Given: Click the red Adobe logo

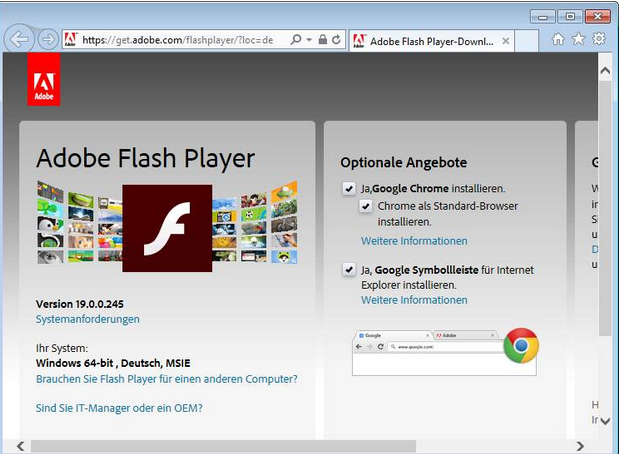Looking at the screenshot, I should click(44, 79).
